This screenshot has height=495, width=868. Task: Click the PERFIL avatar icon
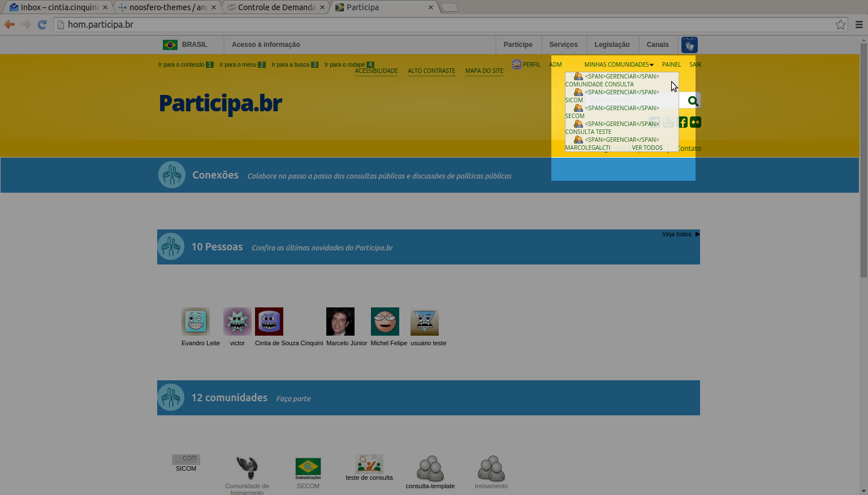517,64
